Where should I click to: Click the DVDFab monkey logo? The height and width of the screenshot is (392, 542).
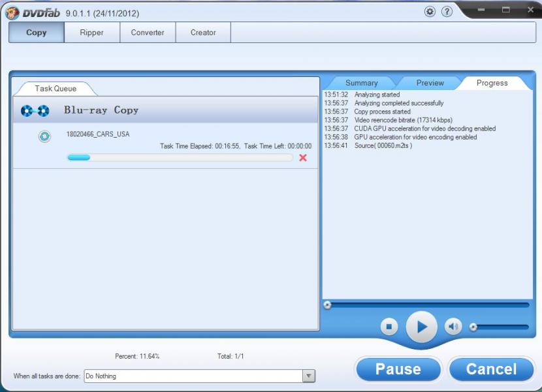click(12, 13)
